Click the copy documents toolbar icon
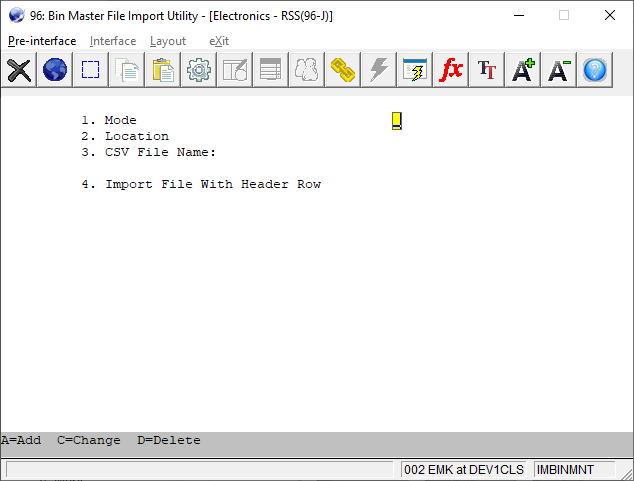Image resolution: width=634 pixels, height=481 pixels. point(127,70)
